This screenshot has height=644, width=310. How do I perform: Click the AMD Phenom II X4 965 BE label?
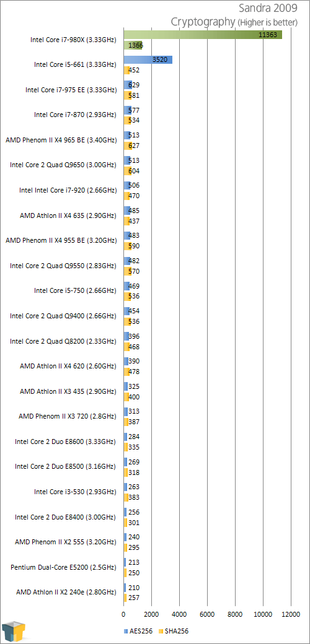(61, 140)
